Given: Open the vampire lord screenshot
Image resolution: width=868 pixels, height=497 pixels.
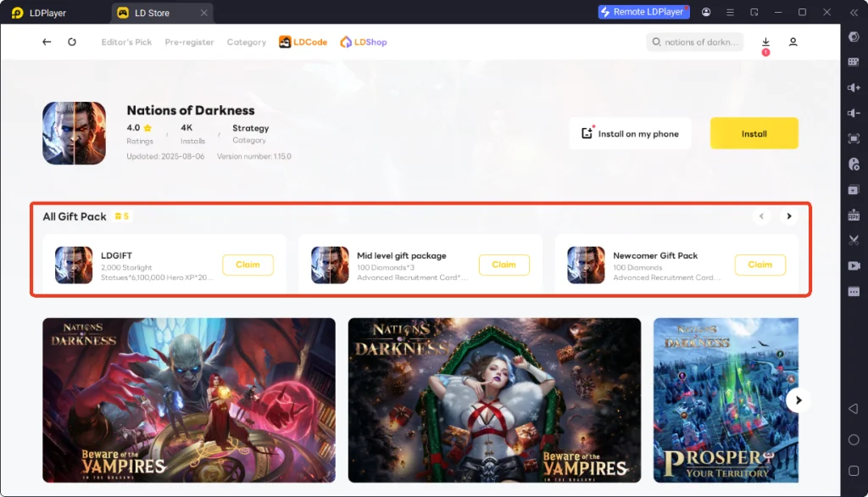Looking at the screenshot, I should click(189, 400).
